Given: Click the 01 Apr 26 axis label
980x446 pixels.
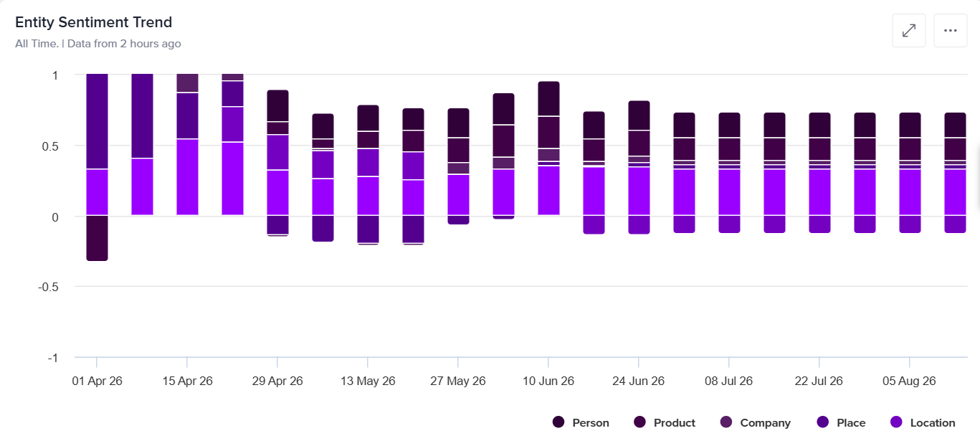Looking at the screenshot, I should pos(97,381).
